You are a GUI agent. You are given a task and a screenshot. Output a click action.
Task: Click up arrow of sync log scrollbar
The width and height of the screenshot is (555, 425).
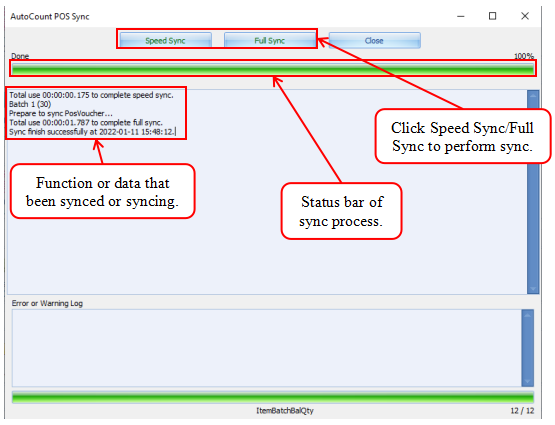pyautogui.click(x=533, y=95)
